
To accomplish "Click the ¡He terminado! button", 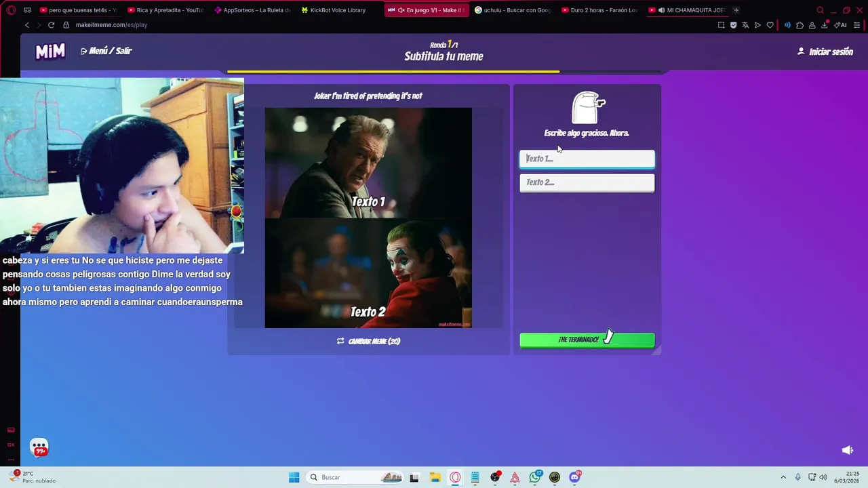I will click(587, 340).
